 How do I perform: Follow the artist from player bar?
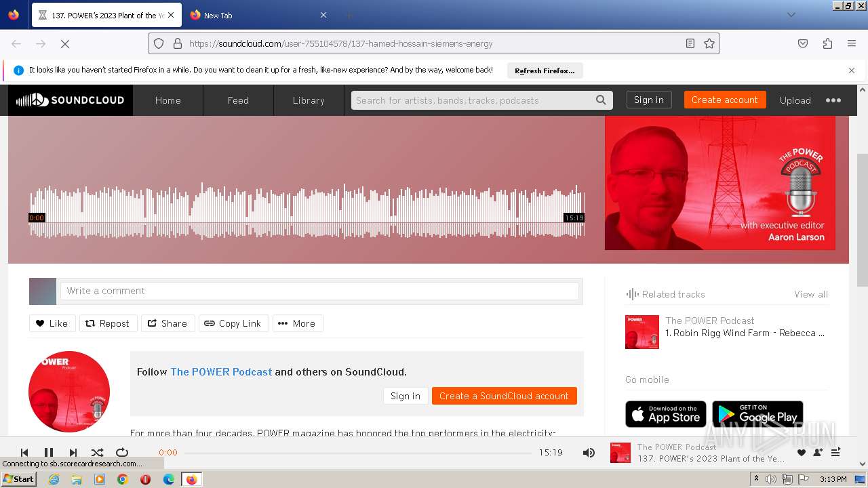(818, 453)
